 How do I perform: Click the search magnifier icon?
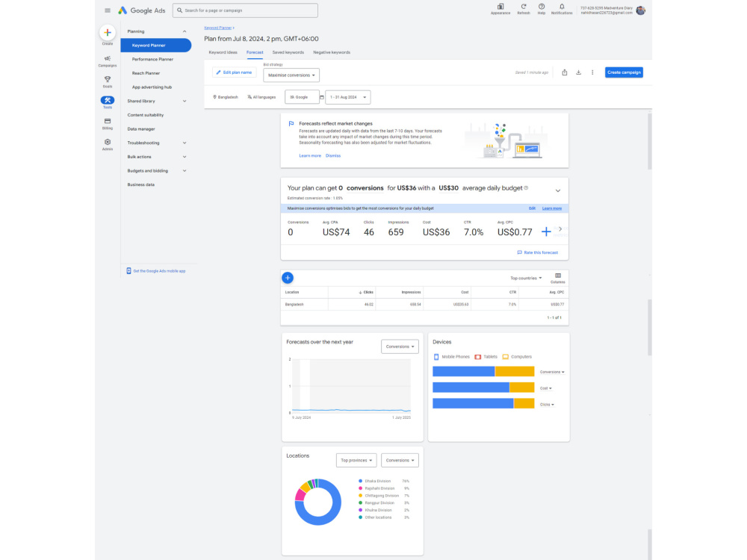pyautogui.click(x=179, y=10)
